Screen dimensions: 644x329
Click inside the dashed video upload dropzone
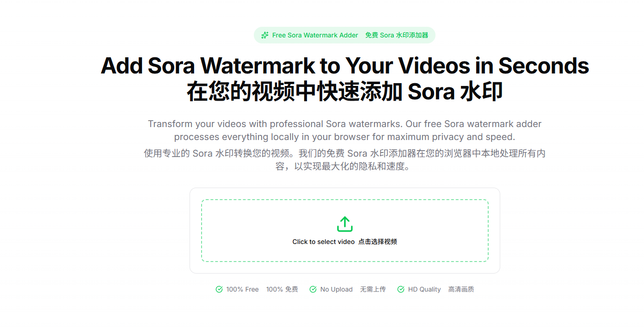tap(345, 231)
